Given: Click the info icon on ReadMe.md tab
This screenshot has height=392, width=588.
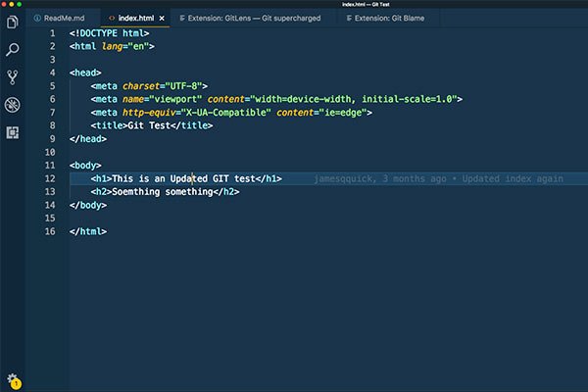Looking at the screenshot, I should click(x=37, y=18).
